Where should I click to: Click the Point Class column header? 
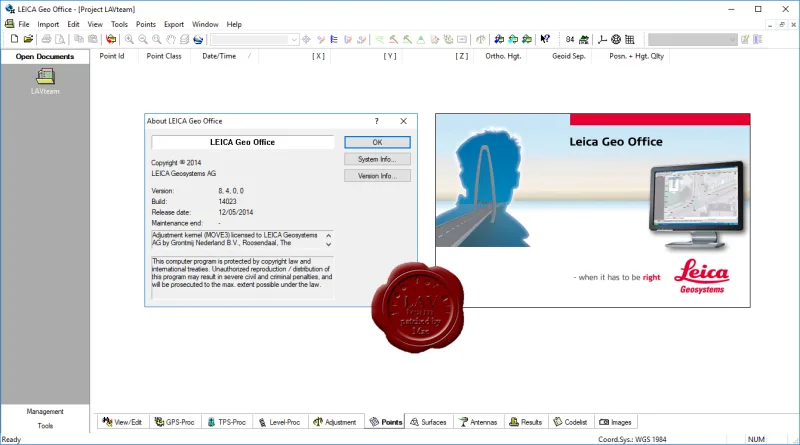(164, 56)
